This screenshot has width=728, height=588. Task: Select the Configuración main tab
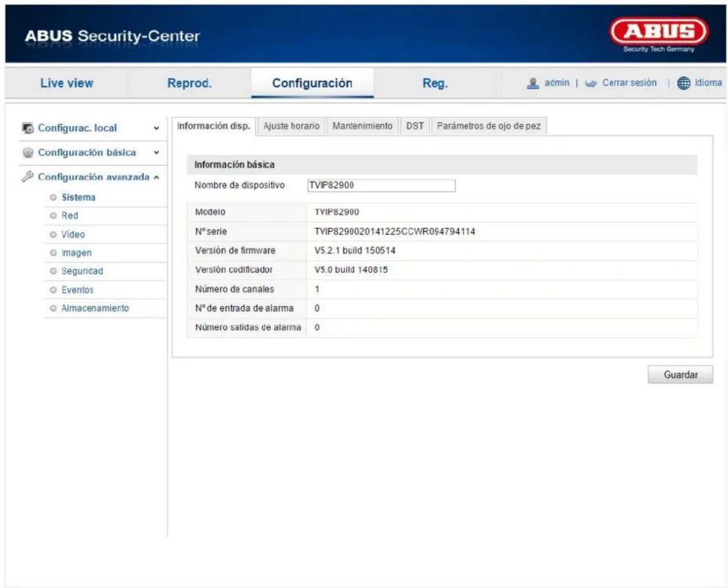point(312,83)
